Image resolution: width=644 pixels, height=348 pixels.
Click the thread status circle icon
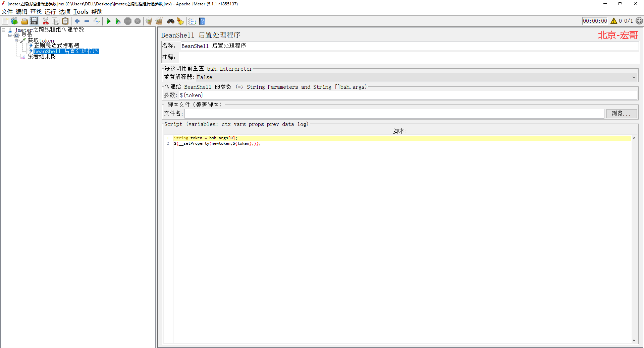pos(639,21)
